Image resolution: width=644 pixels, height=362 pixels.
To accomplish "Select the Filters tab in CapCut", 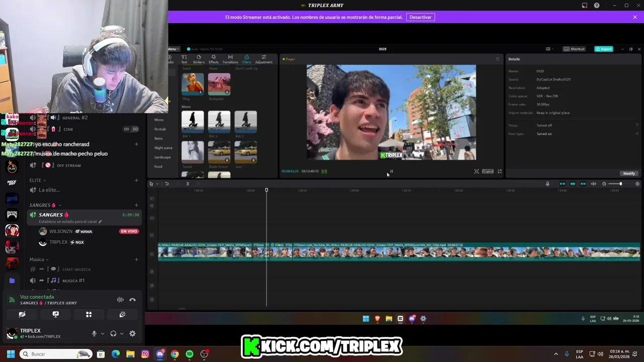I will (247, 59).
